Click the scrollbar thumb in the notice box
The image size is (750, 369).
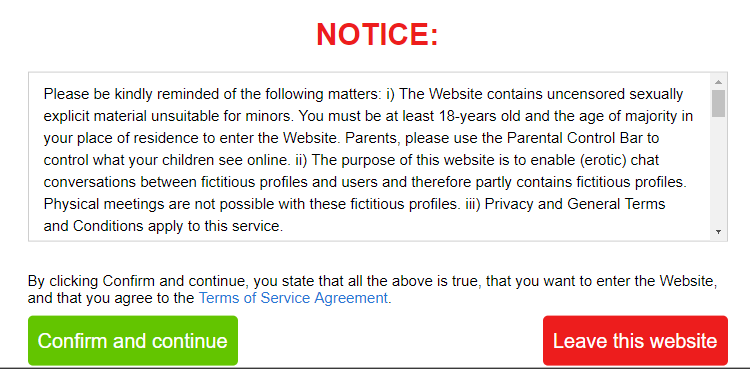pos(718,103)
